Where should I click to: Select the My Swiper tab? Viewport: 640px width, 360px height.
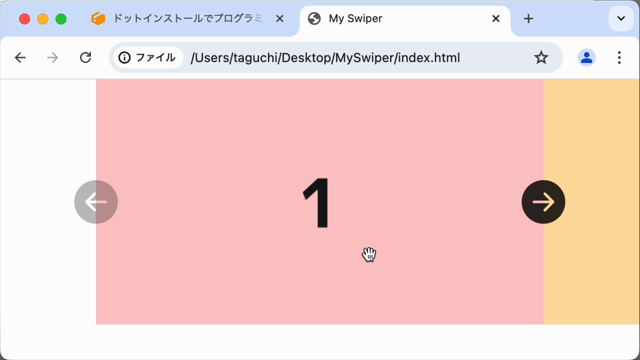404,18
